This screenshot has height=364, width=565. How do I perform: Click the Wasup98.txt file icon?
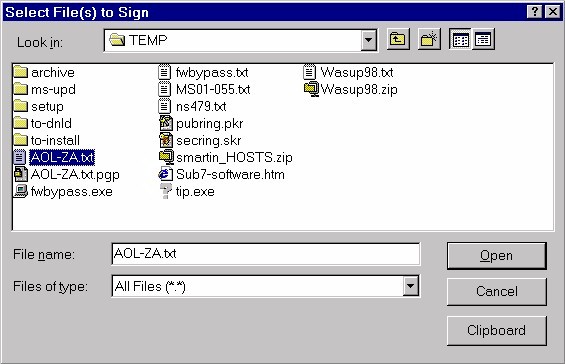click(310, 72)
